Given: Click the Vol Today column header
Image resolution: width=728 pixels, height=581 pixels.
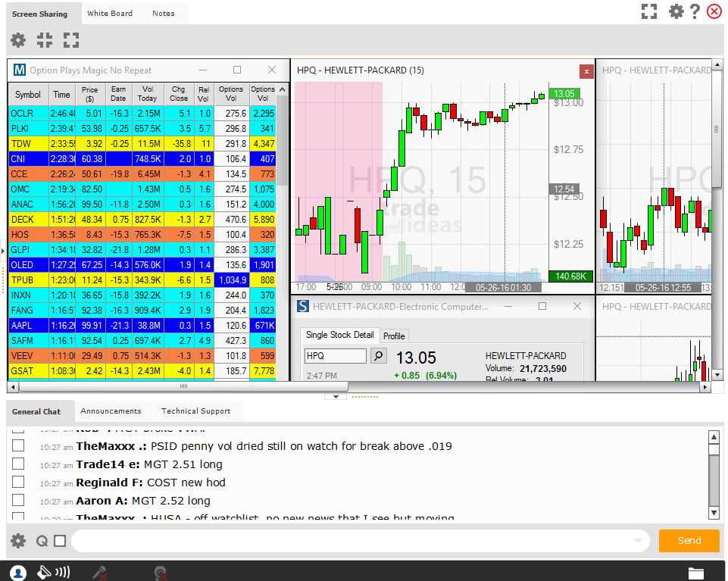Looking at the screenshot, I should point(148,94).
